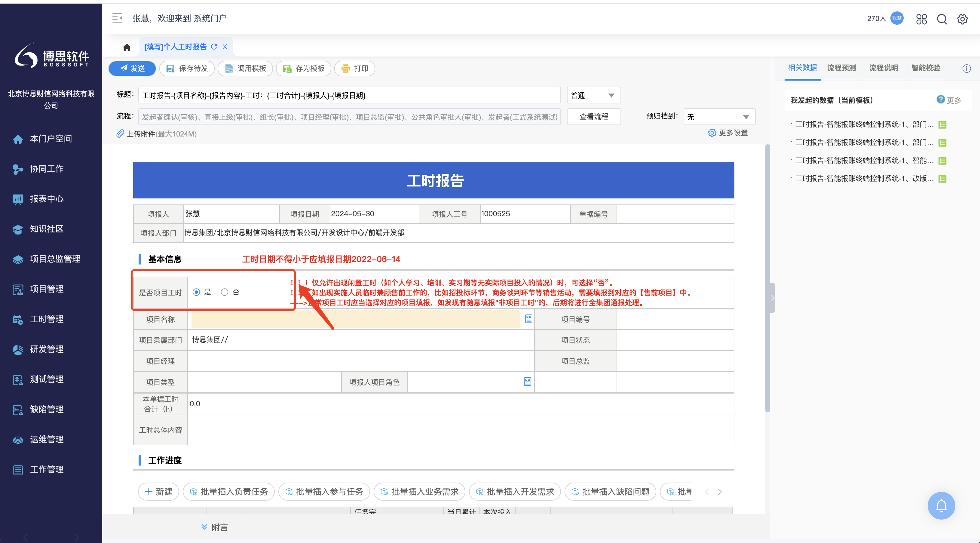Click 保存待发 button

point(187,69)
